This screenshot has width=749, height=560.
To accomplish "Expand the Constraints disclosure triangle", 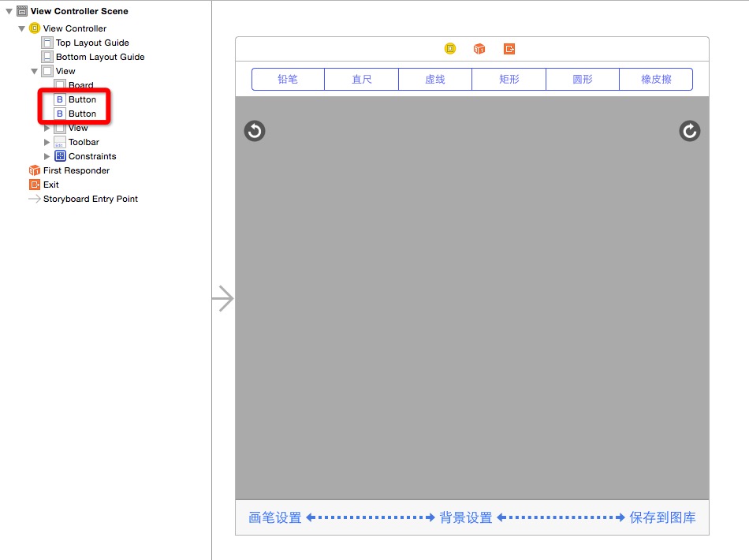I will coord(47,156).
